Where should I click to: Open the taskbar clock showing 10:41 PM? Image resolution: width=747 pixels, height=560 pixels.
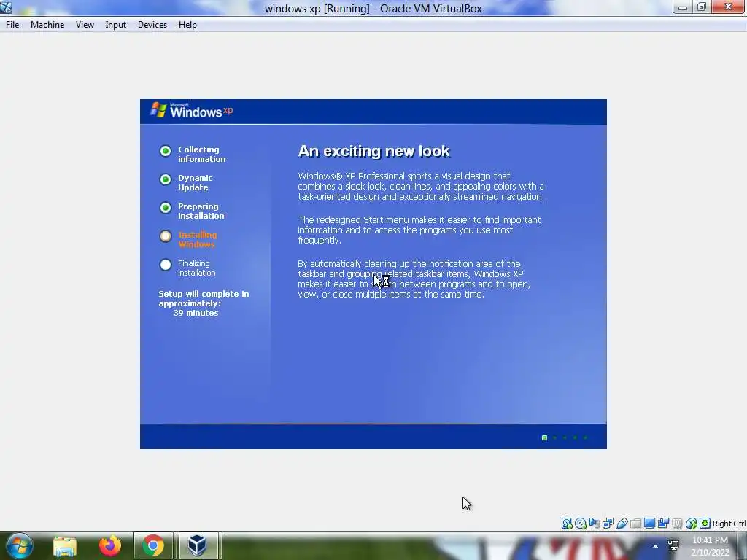click(711, 546)
